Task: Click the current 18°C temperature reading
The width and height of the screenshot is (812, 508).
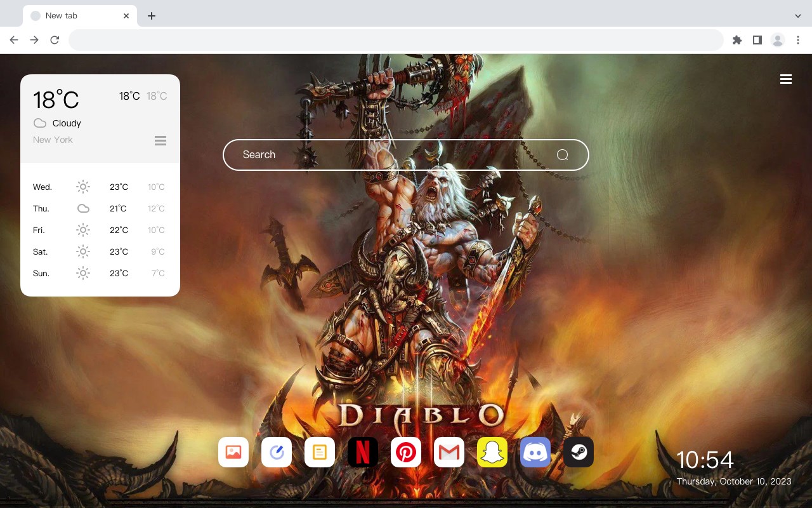Action: pyautogui.click(x=56, y=99)
